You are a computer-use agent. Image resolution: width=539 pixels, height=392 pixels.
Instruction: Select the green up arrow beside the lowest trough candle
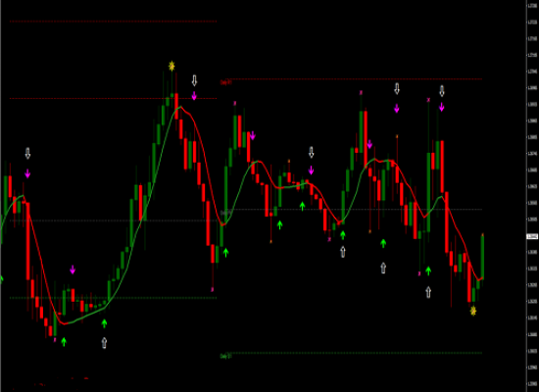[64, 341]
